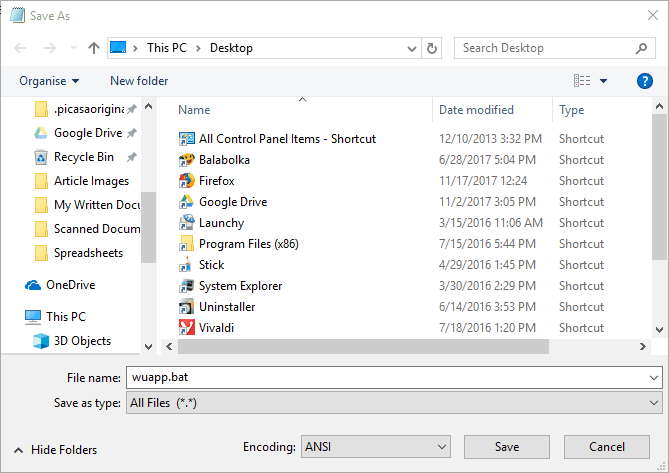Open the Encoding ANSI dropdown

pyautogui.click(x=376, y=446)
